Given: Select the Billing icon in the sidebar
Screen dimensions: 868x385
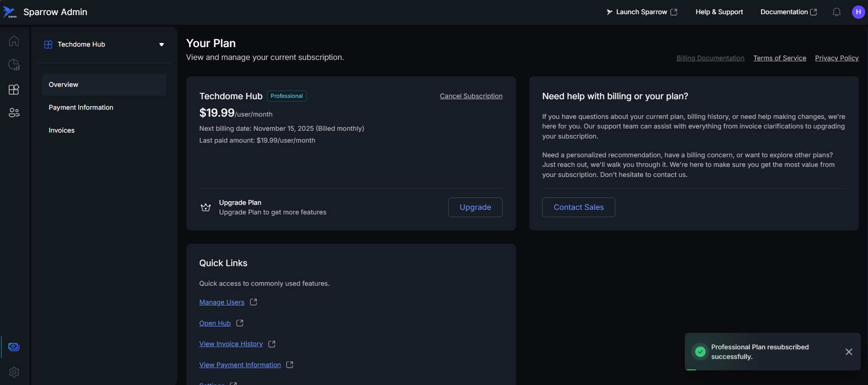Looking at the screenshot, I should (x=14, y=347).
